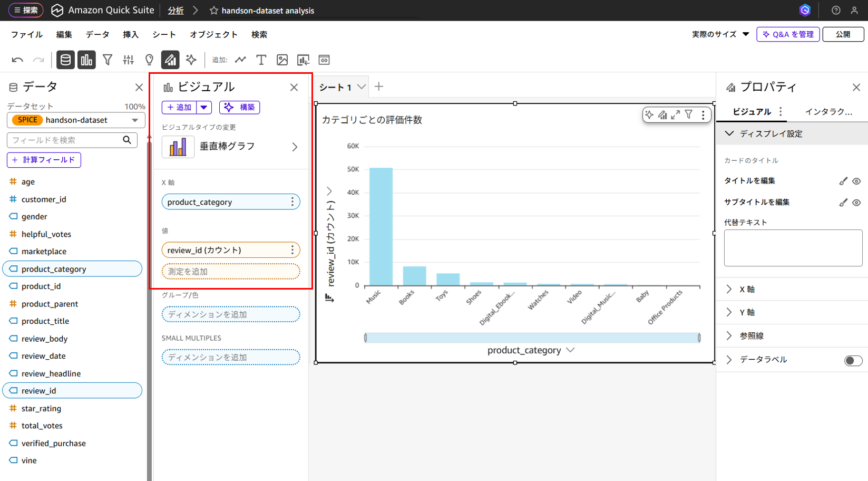This screenshot has height=481, width=868.
Task: Toggle the Data pane toolbar icon
Action: click(x=65, y=60)
